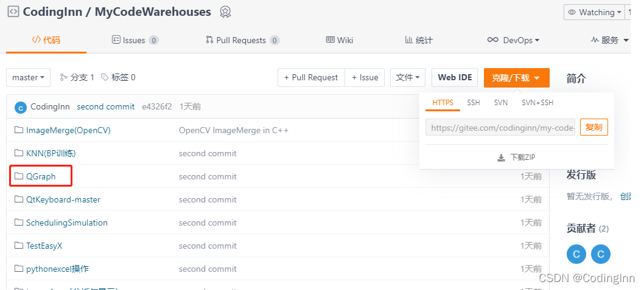Click the folder icon for QGraph
644x290 pixels.
point(18,176)
